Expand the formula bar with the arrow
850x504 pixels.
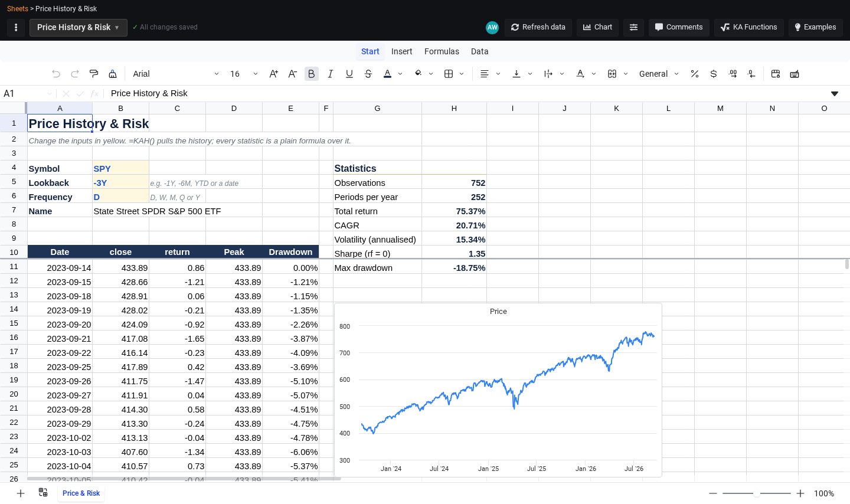click(x=835, y=93)
